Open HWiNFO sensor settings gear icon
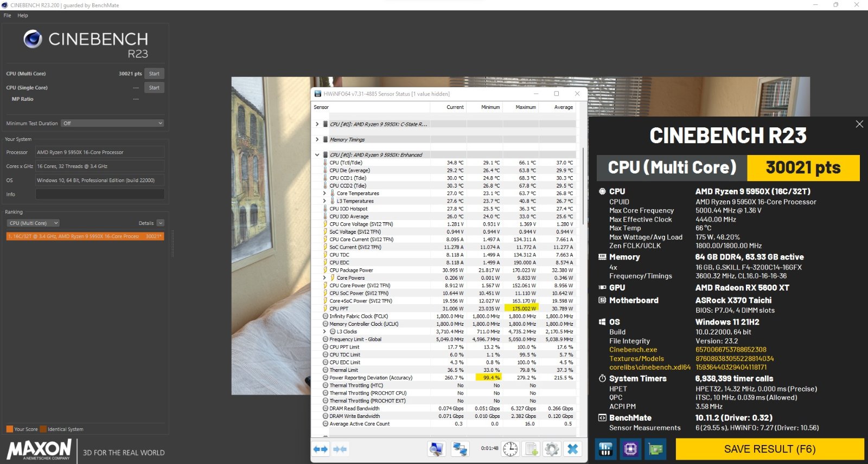Viewport: 868px width, 464px height. pos(552,449)
